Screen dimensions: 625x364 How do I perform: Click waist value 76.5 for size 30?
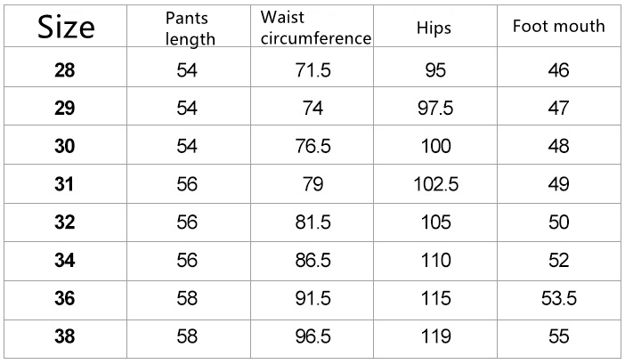(x=313, y=147)
